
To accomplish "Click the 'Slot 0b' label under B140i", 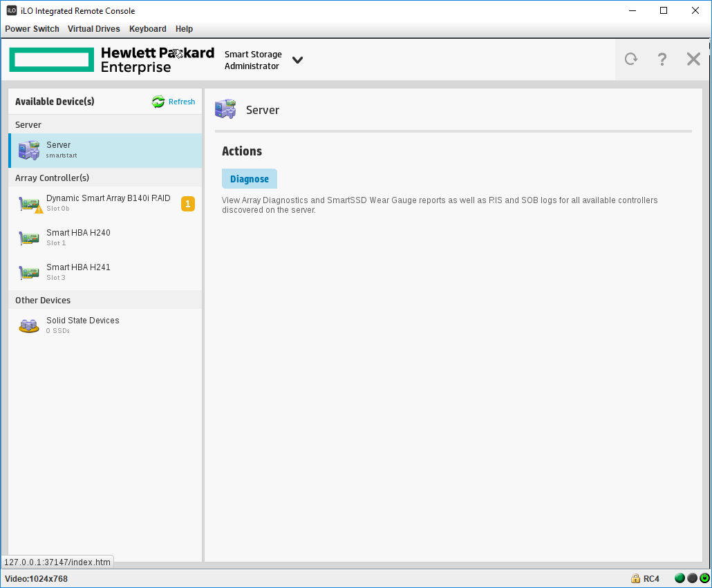I will pyautogui.click(x=57, y=209).
